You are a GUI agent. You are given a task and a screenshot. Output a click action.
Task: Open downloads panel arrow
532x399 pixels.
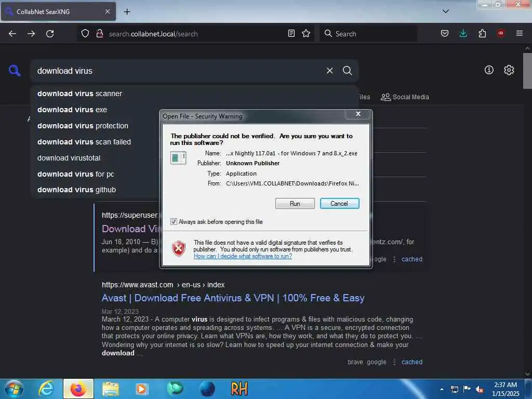pyautogui.click(x=463, y=33)
